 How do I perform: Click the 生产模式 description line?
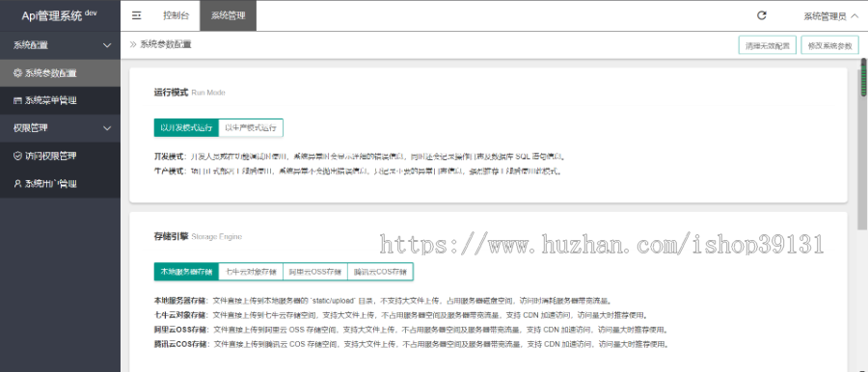358,171
